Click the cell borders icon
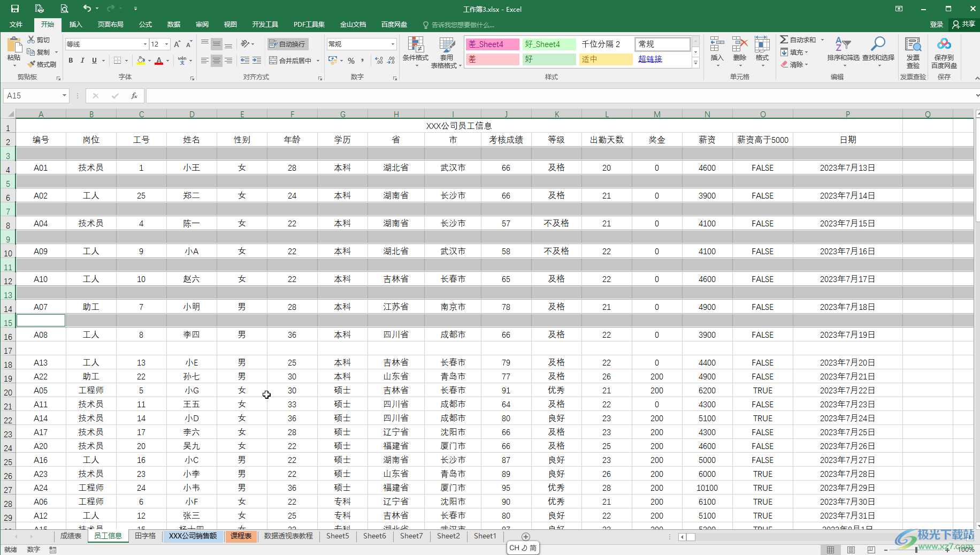 [118, 60]
